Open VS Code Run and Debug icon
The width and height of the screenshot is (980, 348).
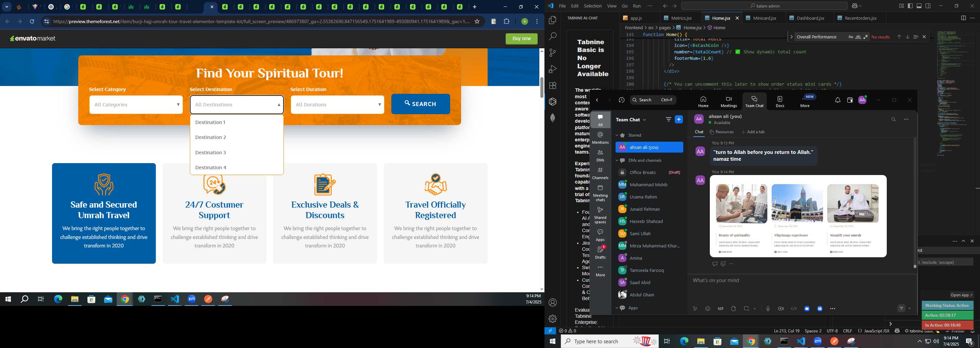(552, 69)
